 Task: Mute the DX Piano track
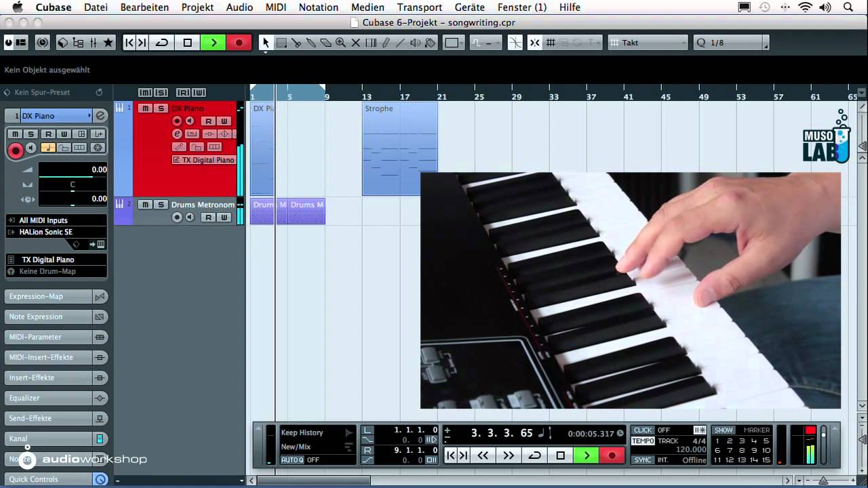pyautogui.click(x=145, y=108)
